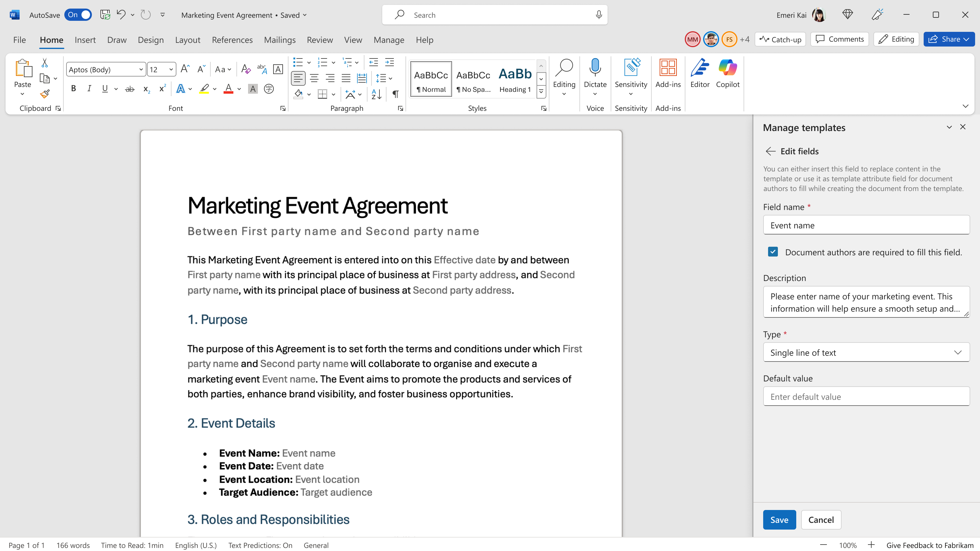This screenshot has height=551, width=980.
Task: Click the Sort A-Z icon
Action: click(x=376, y=94)
